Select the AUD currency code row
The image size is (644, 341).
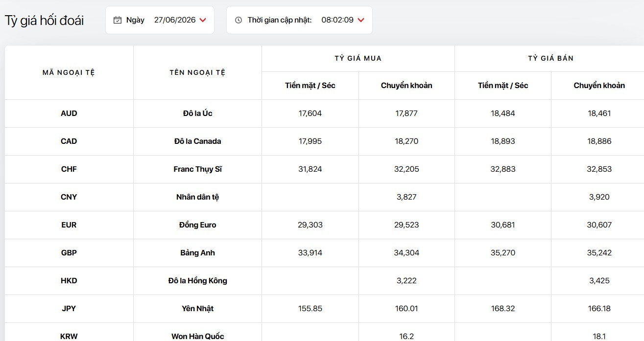324,114
